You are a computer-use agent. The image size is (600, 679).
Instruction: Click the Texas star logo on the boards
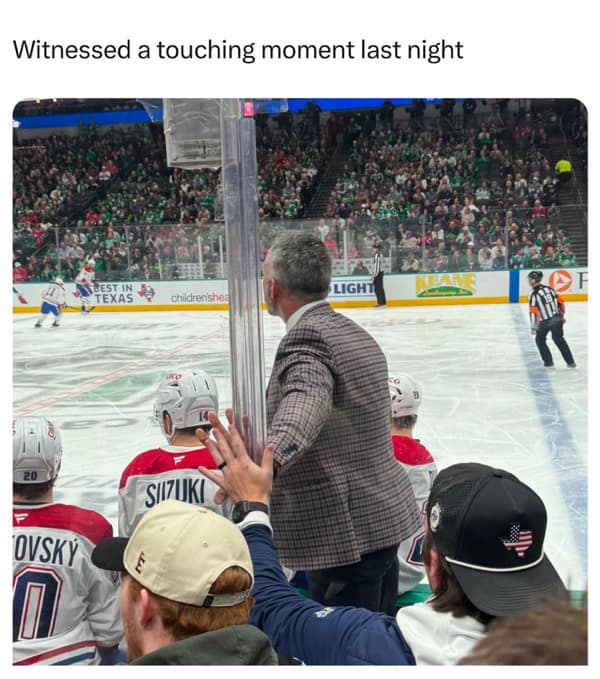coord(146,293)
